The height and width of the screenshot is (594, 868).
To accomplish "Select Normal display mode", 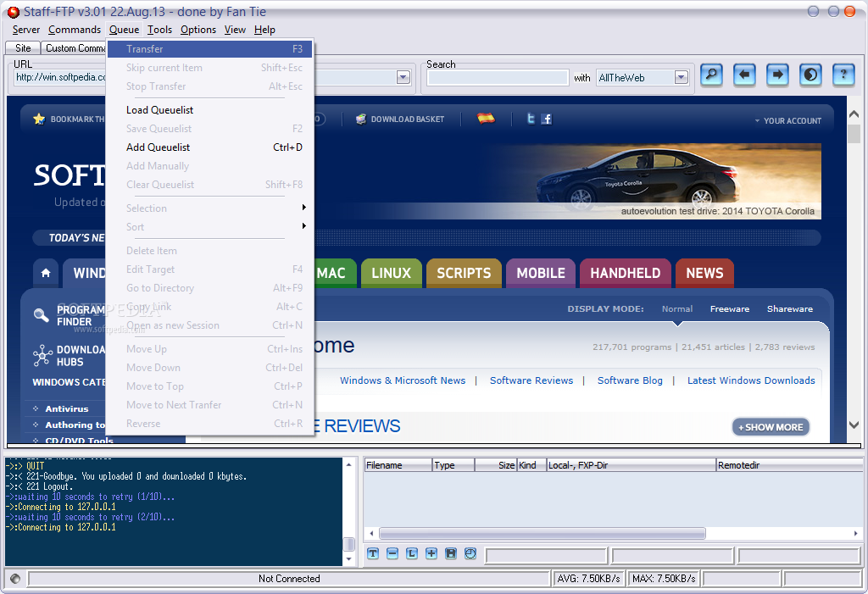I will click(x=677, y=309).
